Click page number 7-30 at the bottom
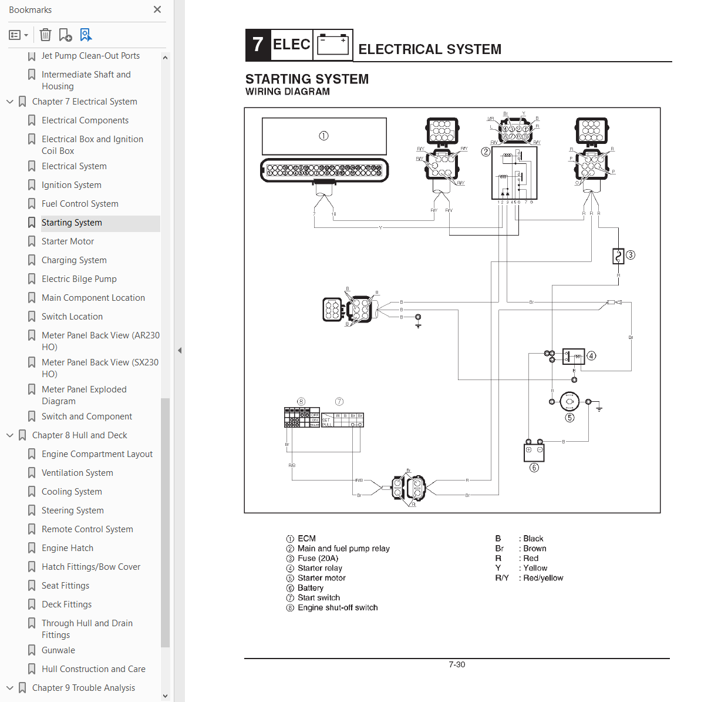Screen dimensions: 728x702 click(457, 664)
